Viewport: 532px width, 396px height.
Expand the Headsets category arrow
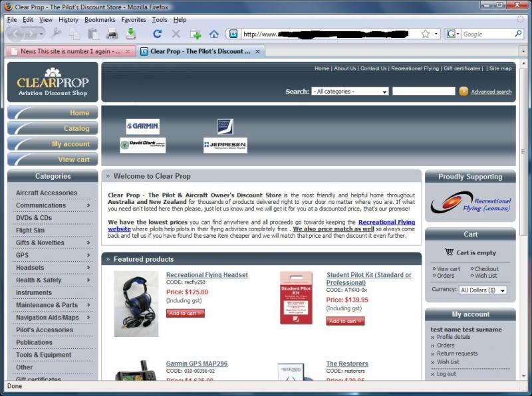[88, 268]
